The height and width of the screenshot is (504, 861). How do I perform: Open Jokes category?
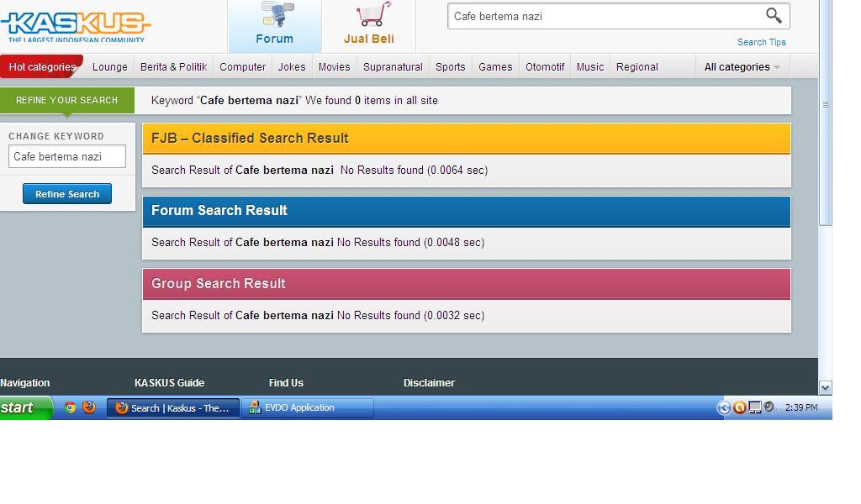coord(292,67)
